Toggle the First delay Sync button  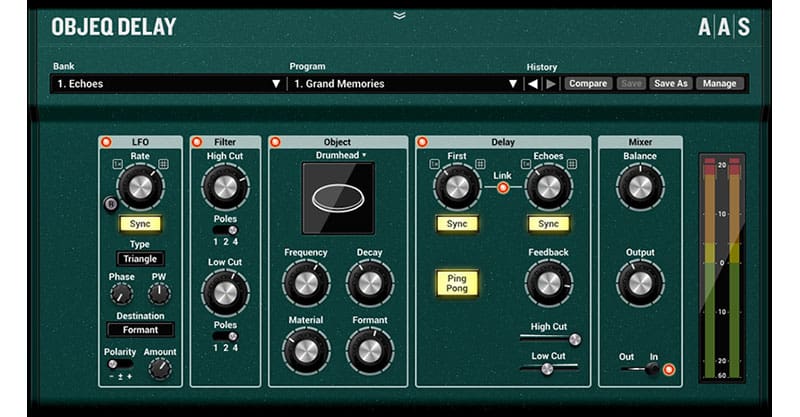click(x=457, y=224)
